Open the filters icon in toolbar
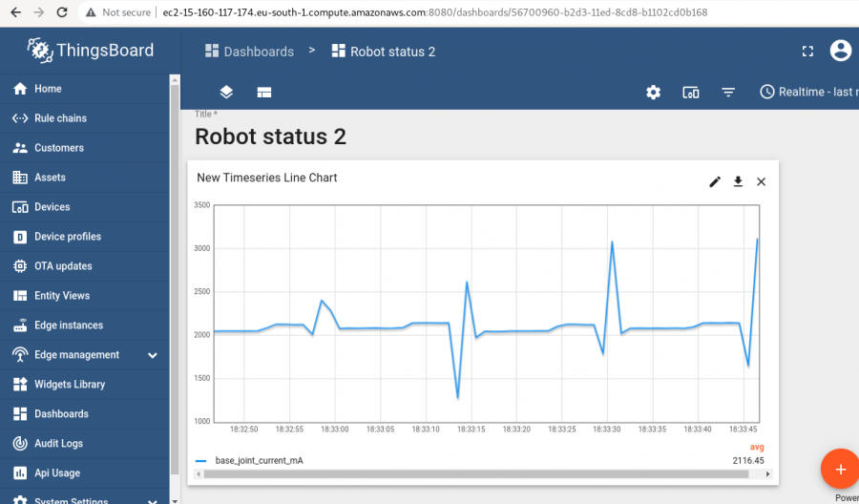This screenshot has width=859, height=504. point(728,93)
